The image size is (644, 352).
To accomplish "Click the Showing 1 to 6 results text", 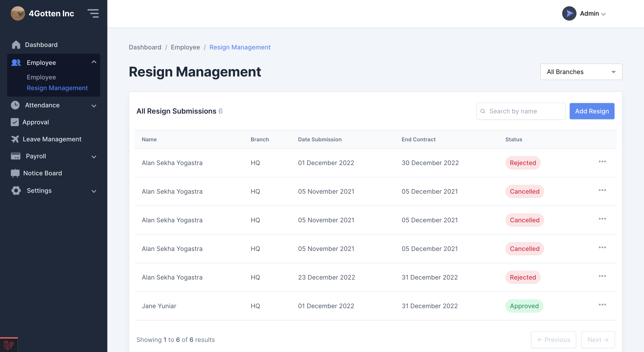I will pyautogui.click(x=176, y=340).
